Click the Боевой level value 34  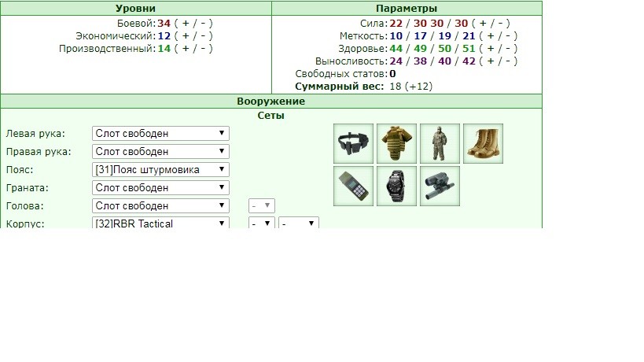[164, 24]
